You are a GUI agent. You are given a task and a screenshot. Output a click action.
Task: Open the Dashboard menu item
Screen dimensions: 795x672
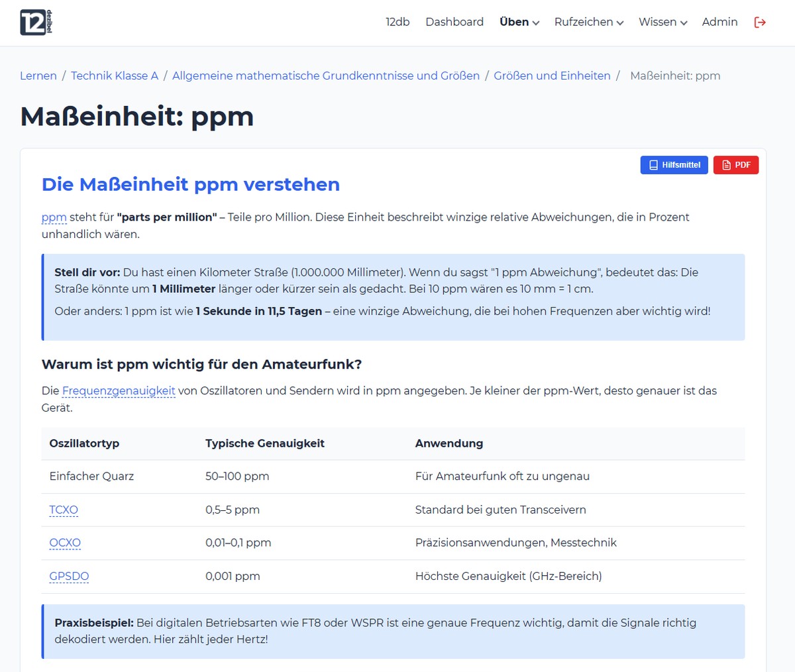click(454, 22)
